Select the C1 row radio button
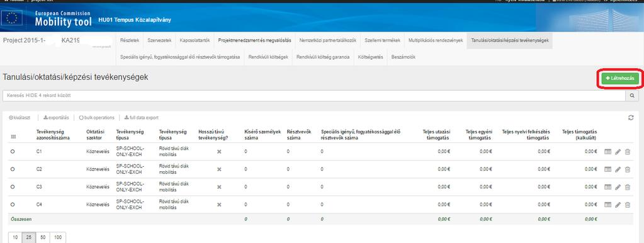 coord(13,152)
